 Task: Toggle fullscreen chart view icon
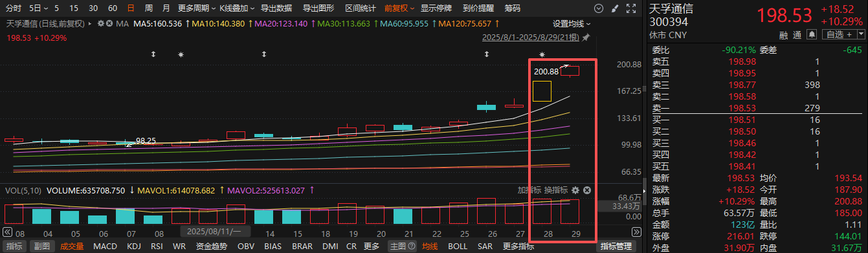pyautogui.click(x=632, y=8)
